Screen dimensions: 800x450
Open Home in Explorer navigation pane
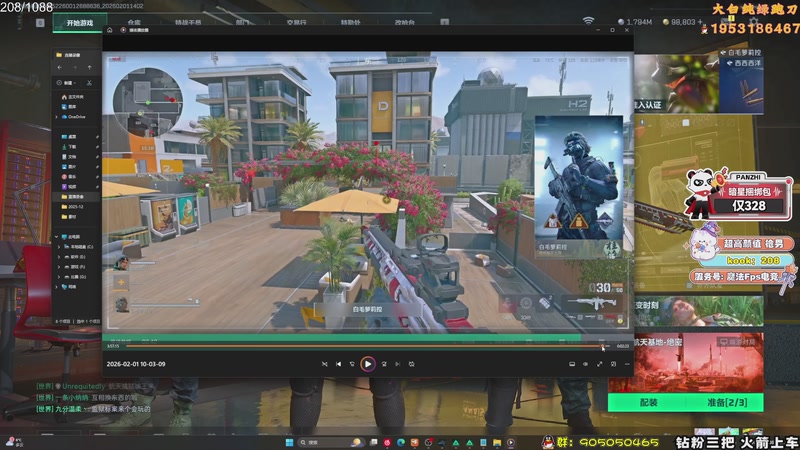(72, 96)
